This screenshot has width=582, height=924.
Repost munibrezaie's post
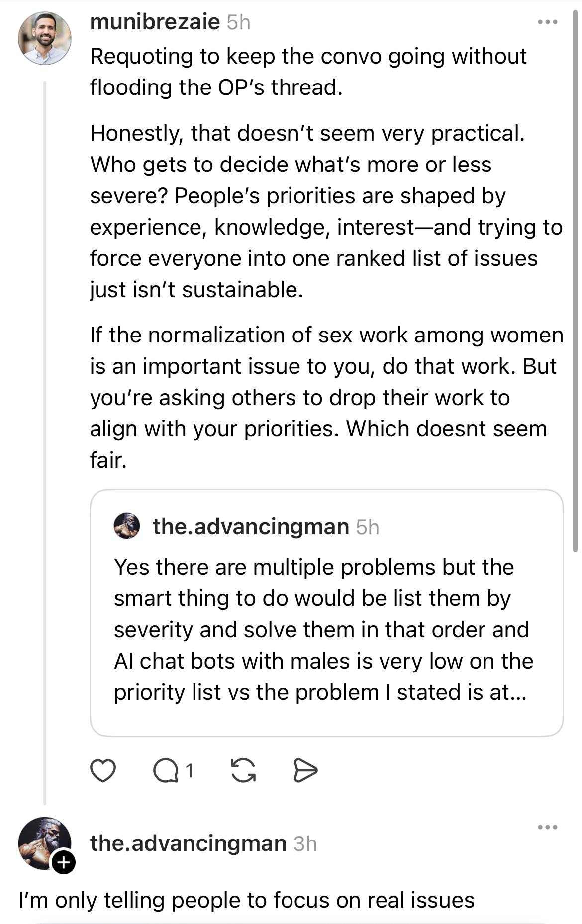tap(243, 771)
